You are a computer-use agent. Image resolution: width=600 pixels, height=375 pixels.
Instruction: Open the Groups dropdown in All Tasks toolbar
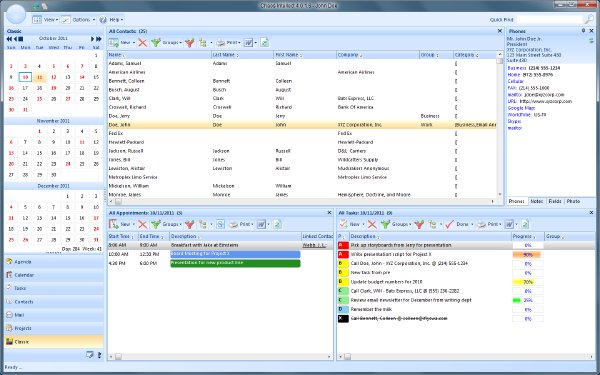pyautogui.click(x=410, y=225)
